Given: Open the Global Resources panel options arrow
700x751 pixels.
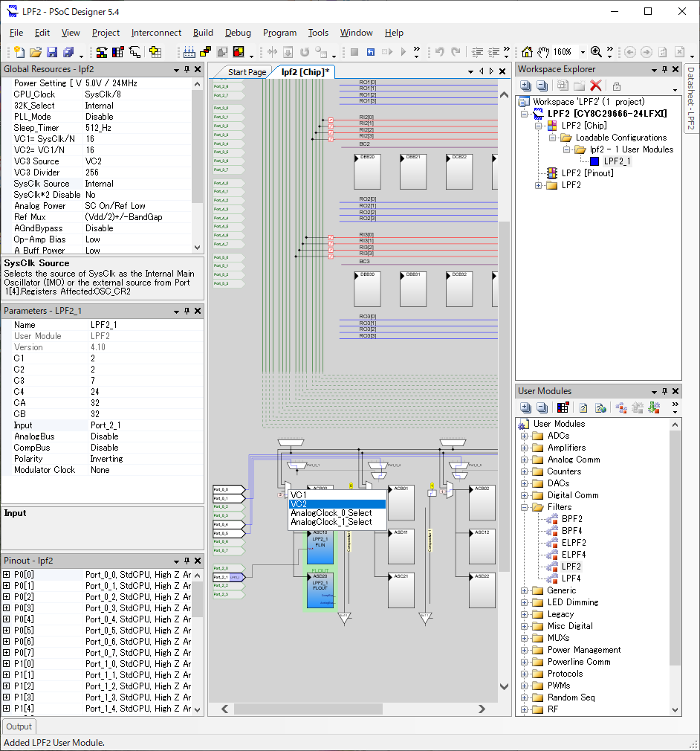Looking at the screenshot, I should (176, 70).
